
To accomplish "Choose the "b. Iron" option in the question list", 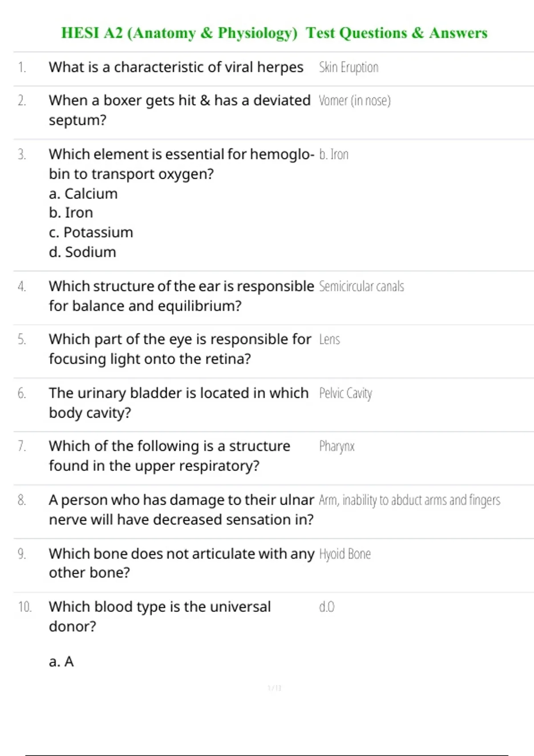I will click(x=71, y=213).
